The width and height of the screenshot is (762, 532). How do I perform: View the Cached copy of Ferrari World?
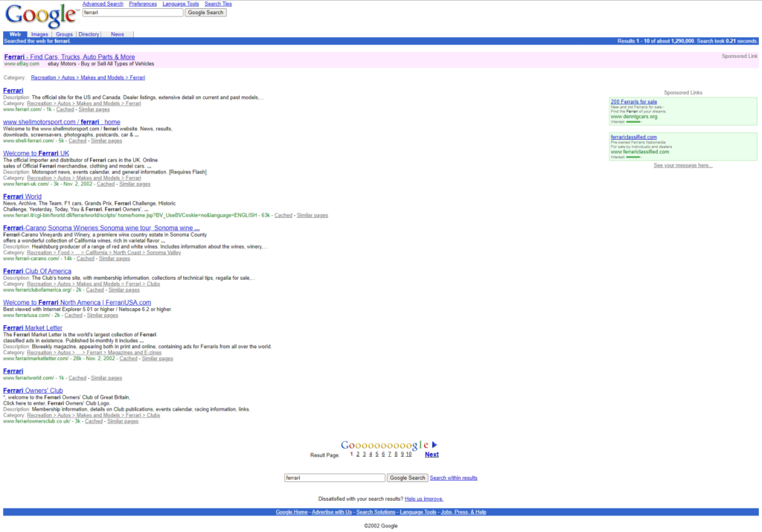click(283, 214)
